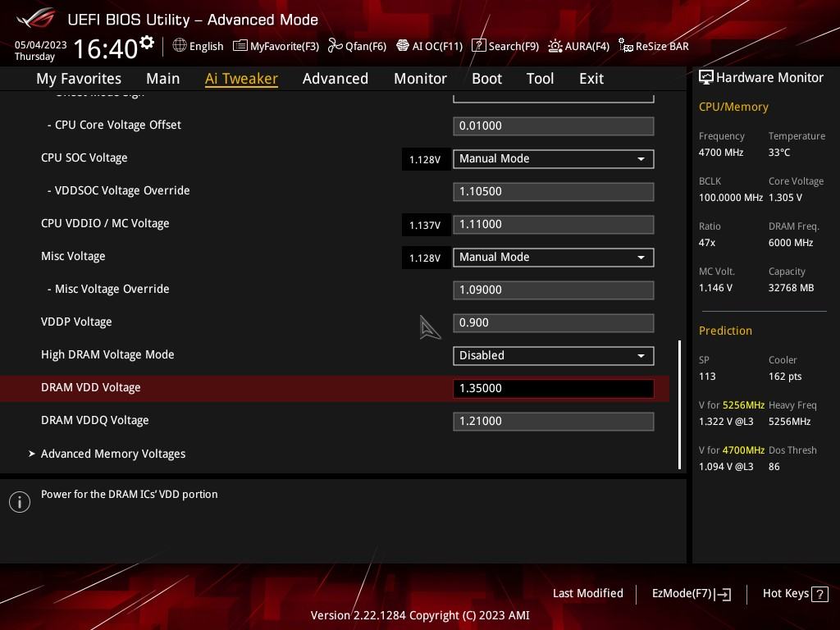The height and width of the screenshot is (630, 840).
Task: Select the Misc Voltage label
Action: [73, 257]
